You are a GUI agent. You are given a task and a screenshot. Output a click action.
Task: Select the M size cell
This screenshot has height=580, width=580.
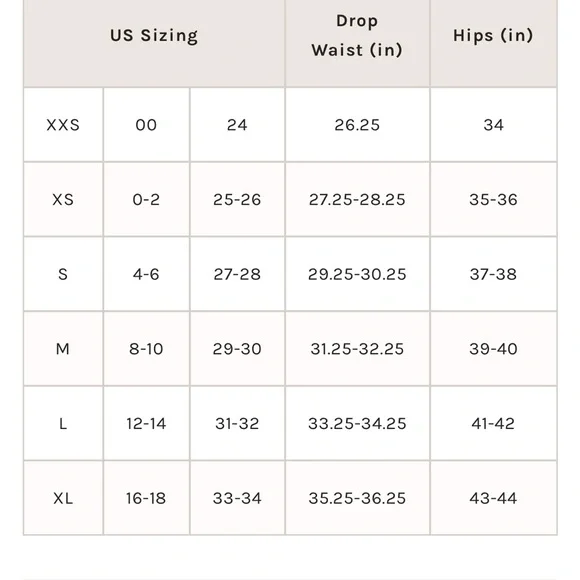tap(63, 349)
